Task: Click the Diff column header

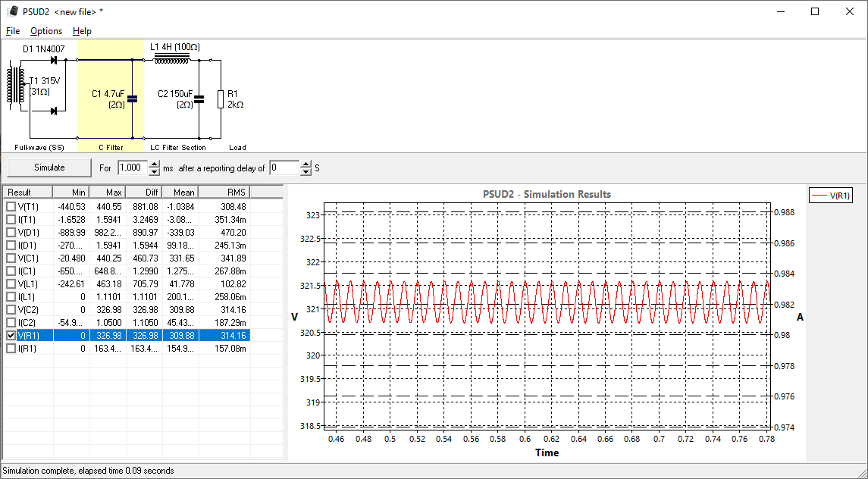Action: 144,193
